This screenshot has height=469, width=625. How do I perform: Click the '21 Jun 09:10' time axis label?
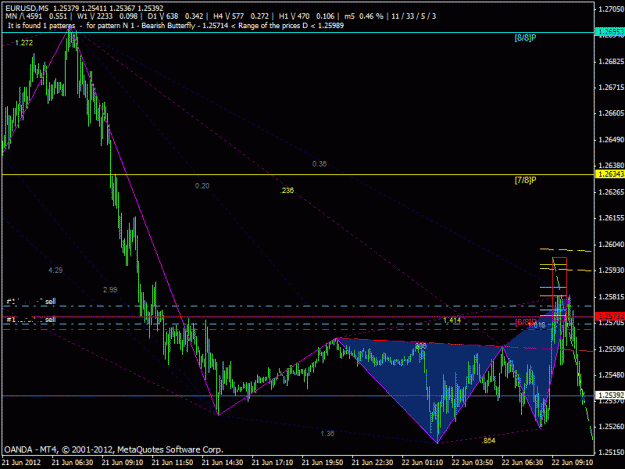point(122,463)
